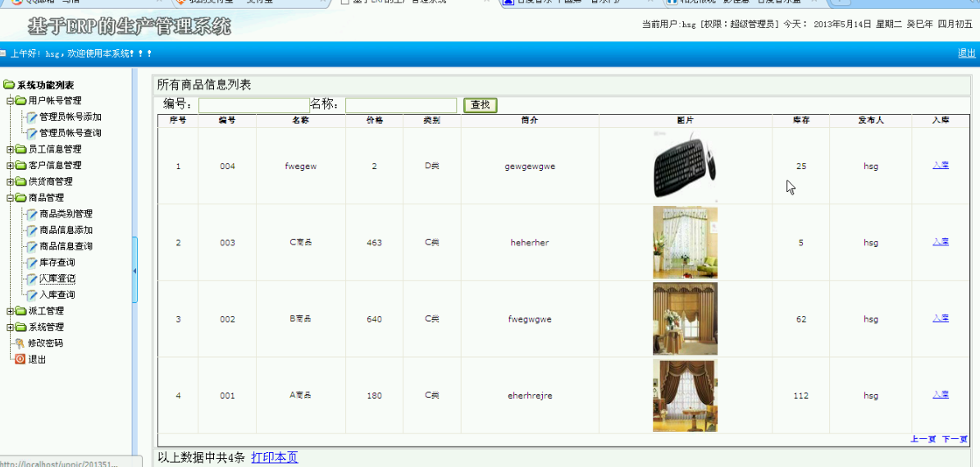
Task: Collapse the 用户帐号管理 tree node
Action: pyautogui.click(x=9, y=101)
